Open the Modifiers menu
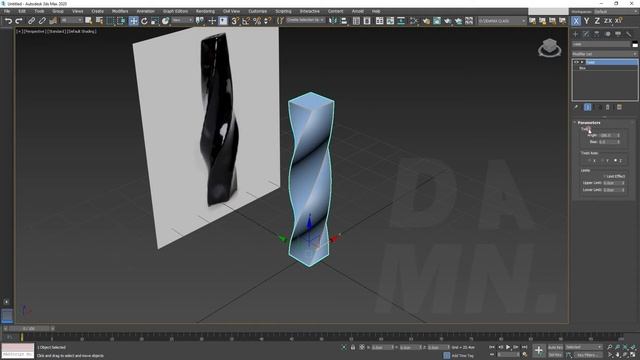The width and height of the screenshot is (640, 360). pyautogui.click(x=120, y=11)
